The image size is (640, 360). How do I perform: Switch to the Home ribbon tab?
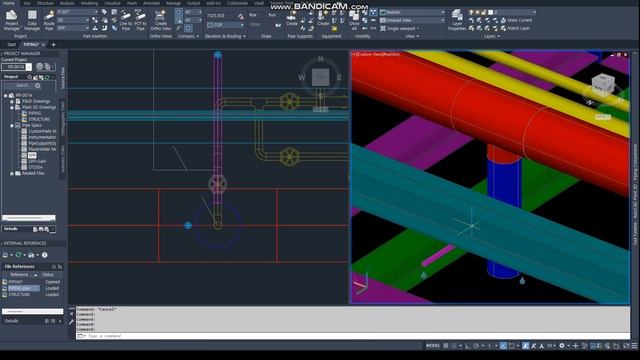tap(9, 3)
